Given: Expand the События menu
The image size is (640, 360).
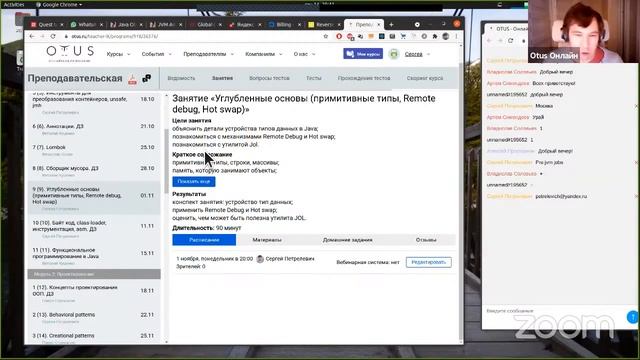Looking at the screenshot, I should (x=156, y=54).
